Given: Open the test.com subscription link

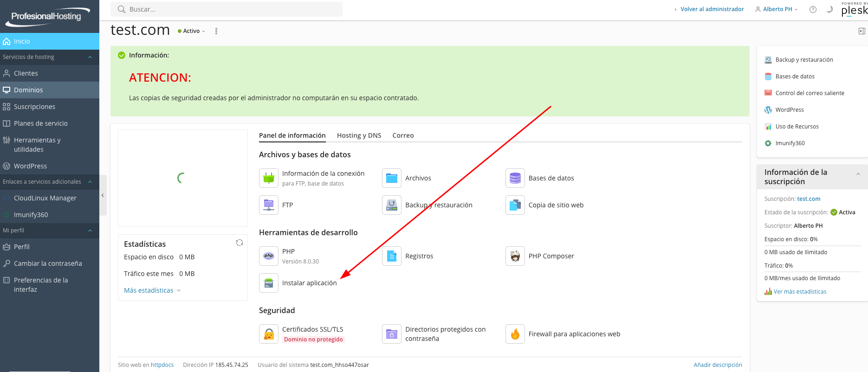Looking at the screenshot, I should [x=809, y=199].
